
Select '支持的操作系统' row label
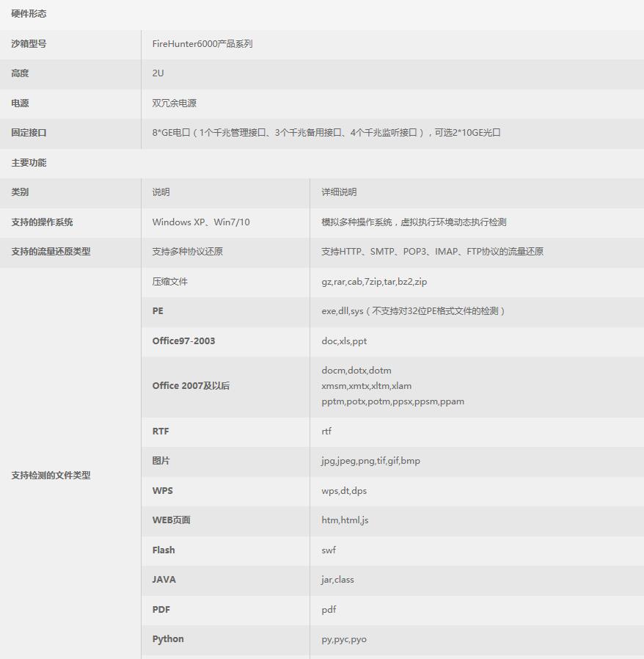[x=42, y=222]
